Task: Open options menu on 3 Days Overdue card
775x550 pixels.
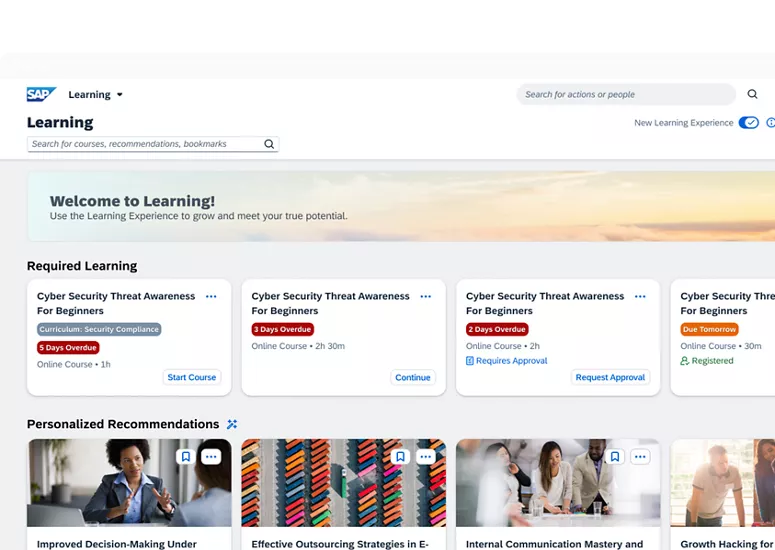Action: (x=426, y=297)
